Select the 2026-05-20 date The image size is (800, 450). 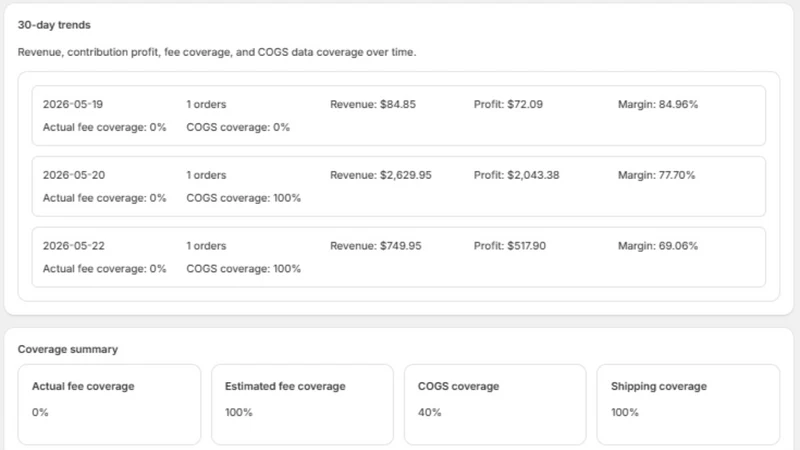point(74,175)
